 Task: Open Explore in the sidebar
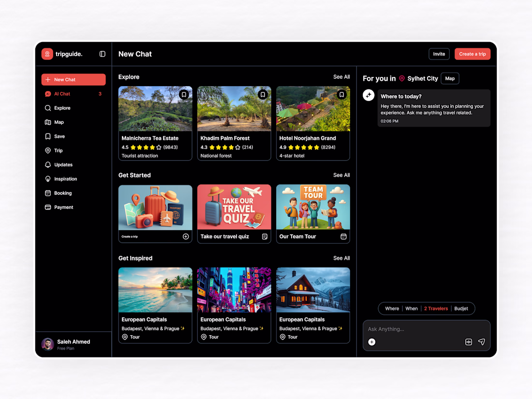74,108
